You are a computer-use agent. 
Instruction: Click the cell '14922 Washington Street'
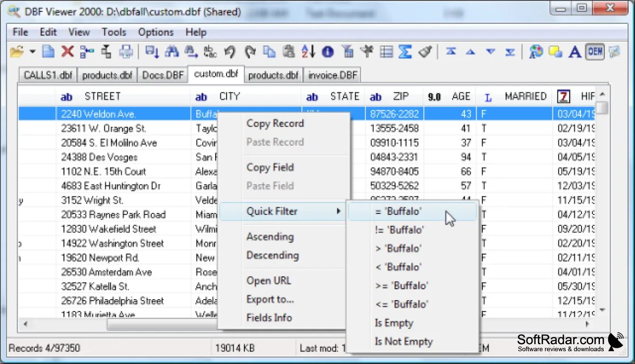click(123, 243)
